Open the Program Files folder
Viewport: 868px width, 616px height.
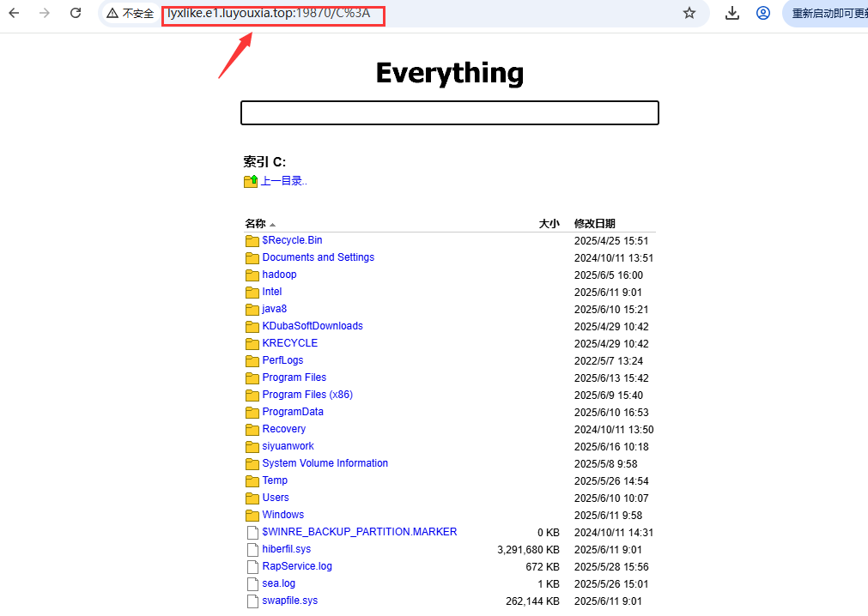(294, 377)
